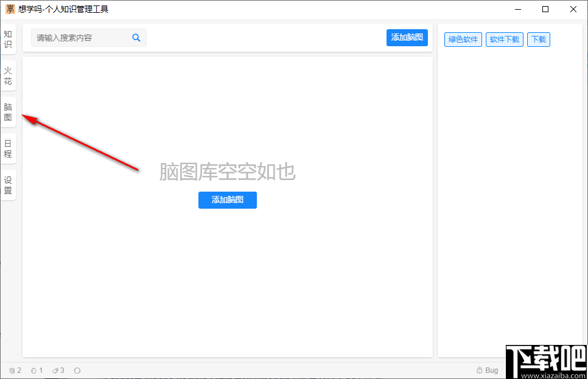The height and width of the screenshot is (379, 588).
Task: Click the Bug report link
Action: point(487,370)
